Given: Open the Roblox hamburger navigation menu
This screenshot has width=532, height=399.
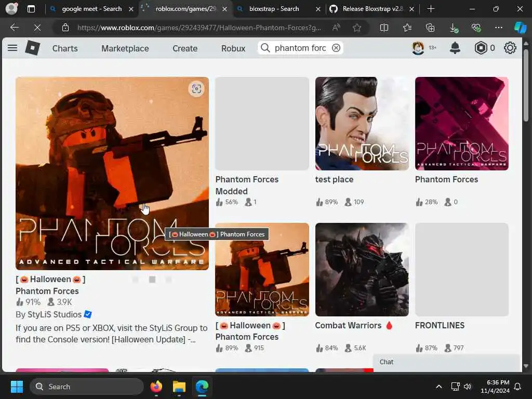Looking at the screenshot, I should pyautogui.click(x=12, y=48).
